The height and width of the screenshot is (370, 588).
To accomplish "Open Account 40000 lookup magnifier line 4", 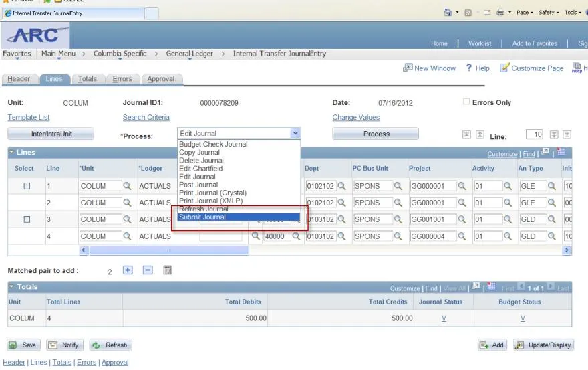I will point(296,236).
